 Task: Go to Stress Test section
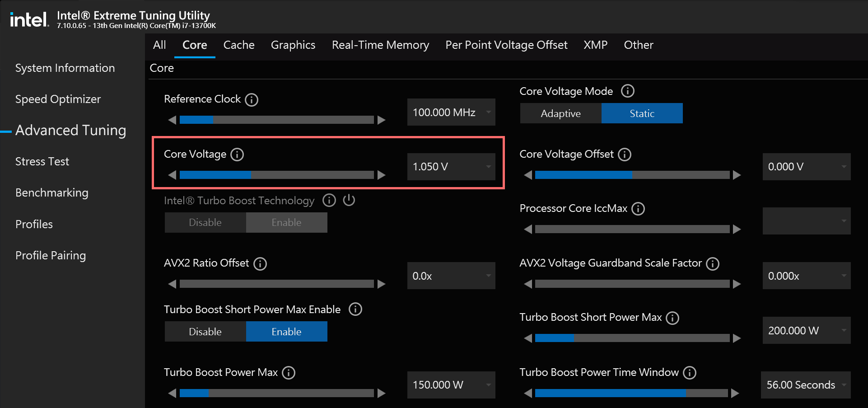coord(42,161)
